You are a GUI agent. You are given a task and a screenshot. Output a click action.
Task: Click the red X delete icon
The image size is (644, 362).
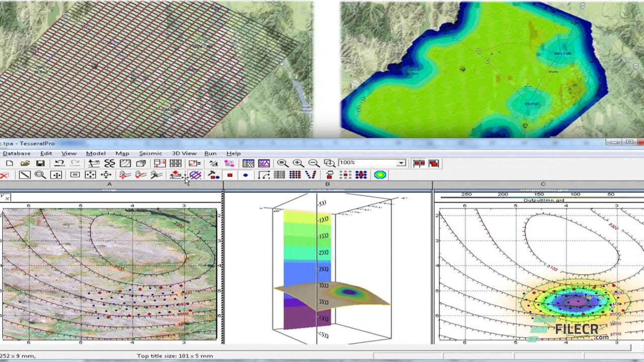(x=4, y=175)
